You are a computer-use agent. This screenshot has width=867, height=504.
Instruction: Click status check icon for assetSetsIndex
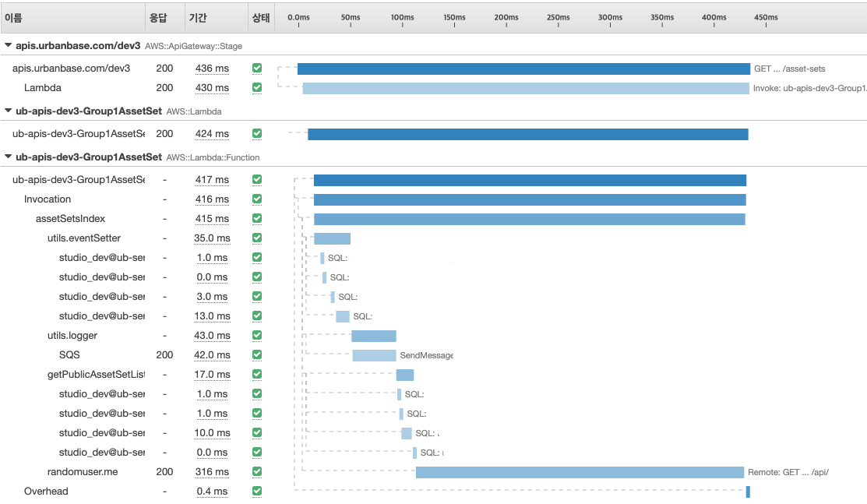click(257, 218)
